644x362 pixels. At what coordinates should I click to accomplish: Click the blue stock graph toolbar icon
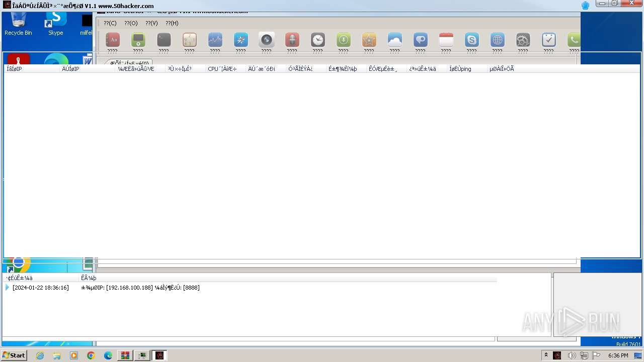tap(215, 40)
